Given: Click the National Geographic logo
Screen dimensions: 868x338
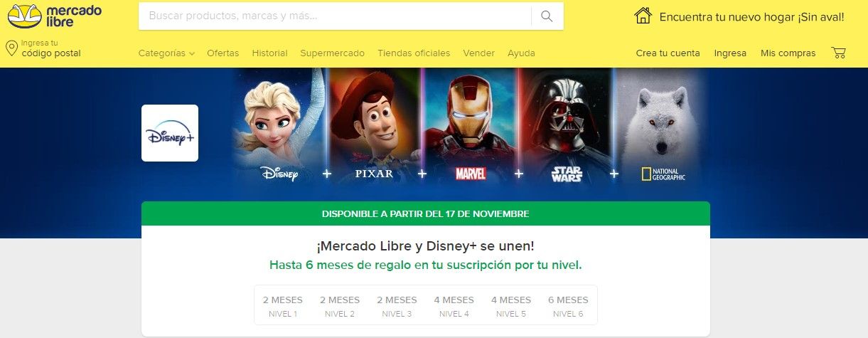Looking at the screenshot, I should [663, 174].
